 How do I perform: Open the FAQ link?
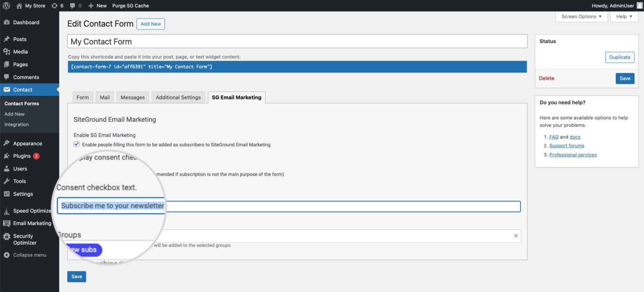(554, 137)
